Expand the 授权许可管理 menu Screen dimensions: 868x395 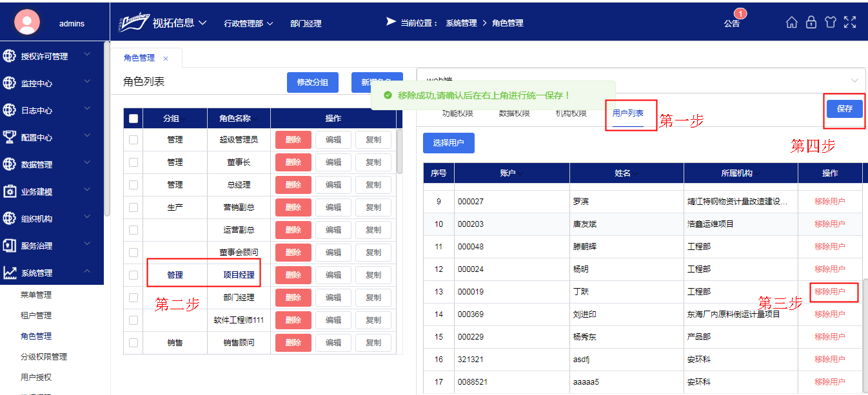(87, 55)
